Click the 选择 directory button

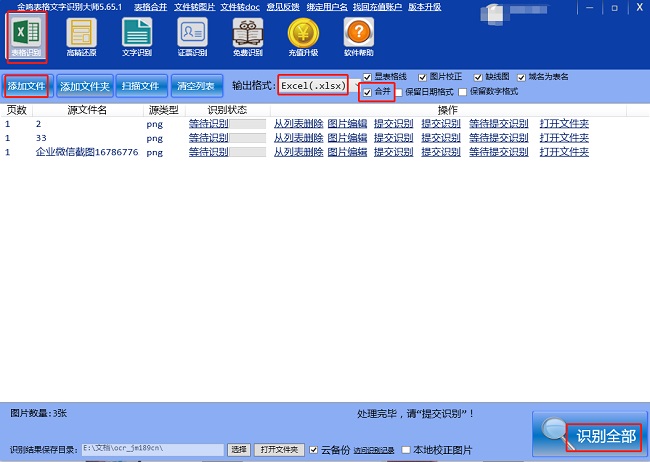point(239,450)
